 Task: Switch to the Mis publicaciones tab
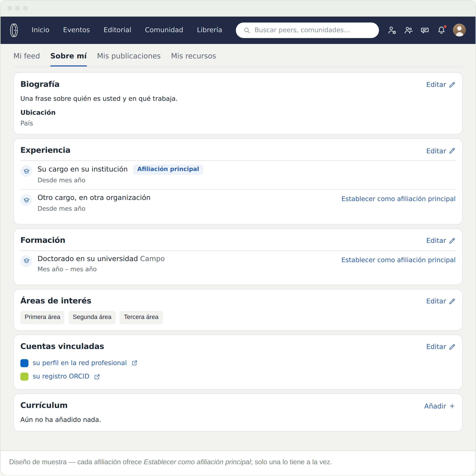point(129,56)
